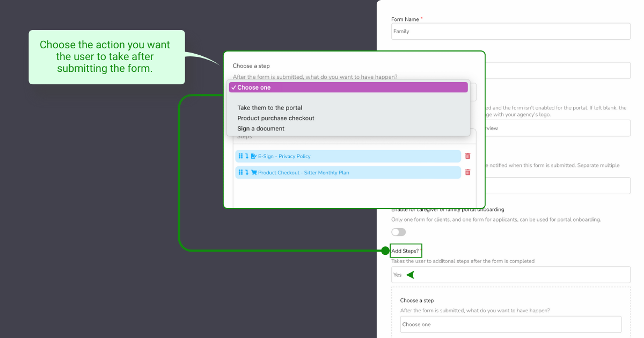Open Product Checkout - Sitter Monthly Plan step
The height and width of the screenshot is (338, 644).
[303, 172]
